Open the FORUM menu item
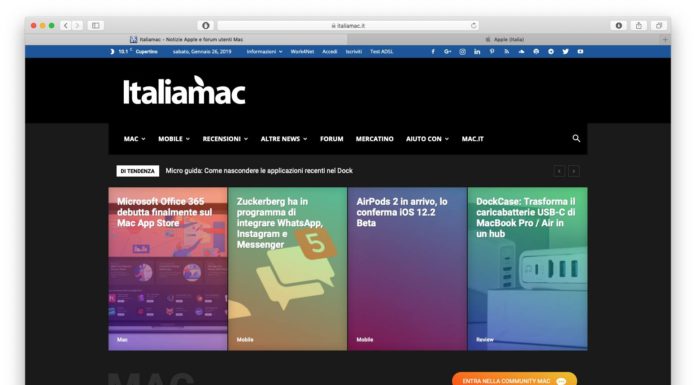 (x=332, y=139)
